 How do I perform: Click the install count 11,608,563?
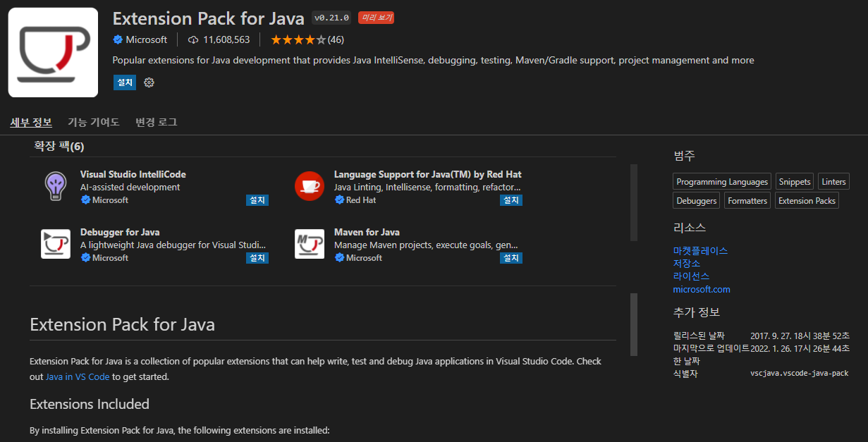226,39
